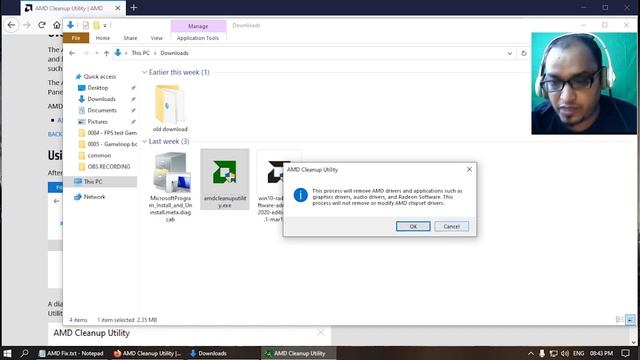Screen dimensions: 640x360
Task: Go forward in File Explorer
Action: pos(86,53)
